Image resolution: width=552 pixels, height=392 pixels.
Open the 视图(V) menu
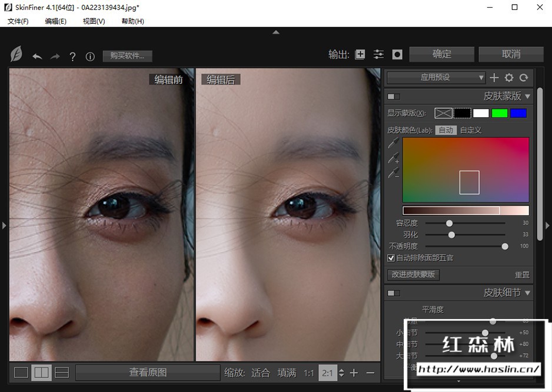[x=94, y=21]
